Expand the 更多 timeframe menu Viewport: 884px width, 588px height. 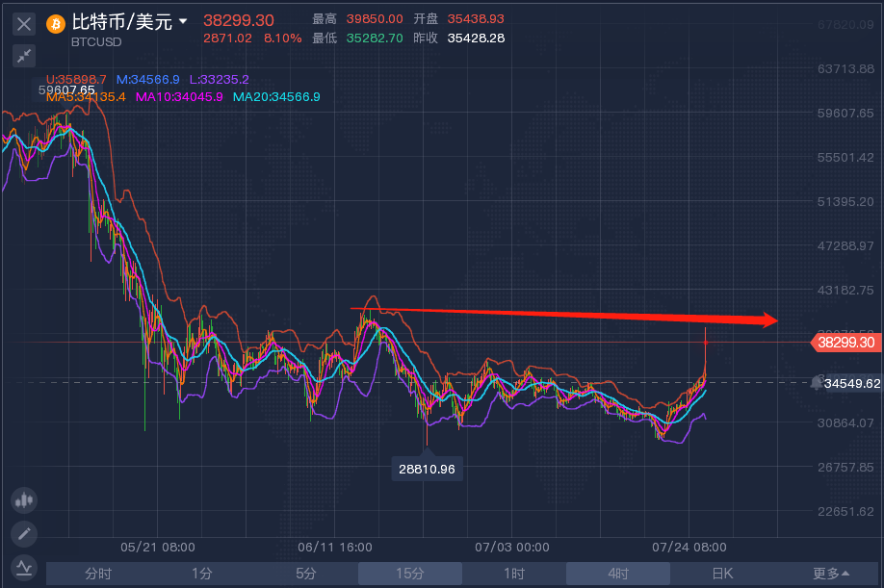(831, 574)
